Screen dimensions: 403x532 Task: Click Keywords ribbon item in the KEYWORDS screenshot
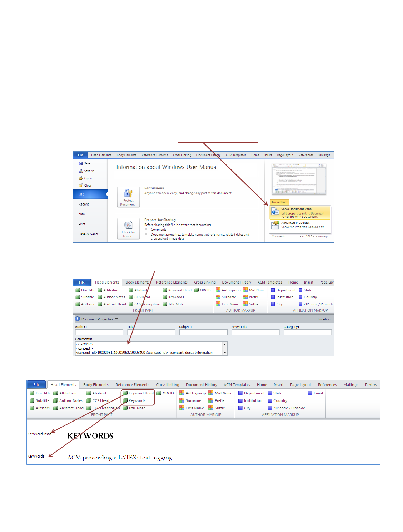(x=134, y=401)
